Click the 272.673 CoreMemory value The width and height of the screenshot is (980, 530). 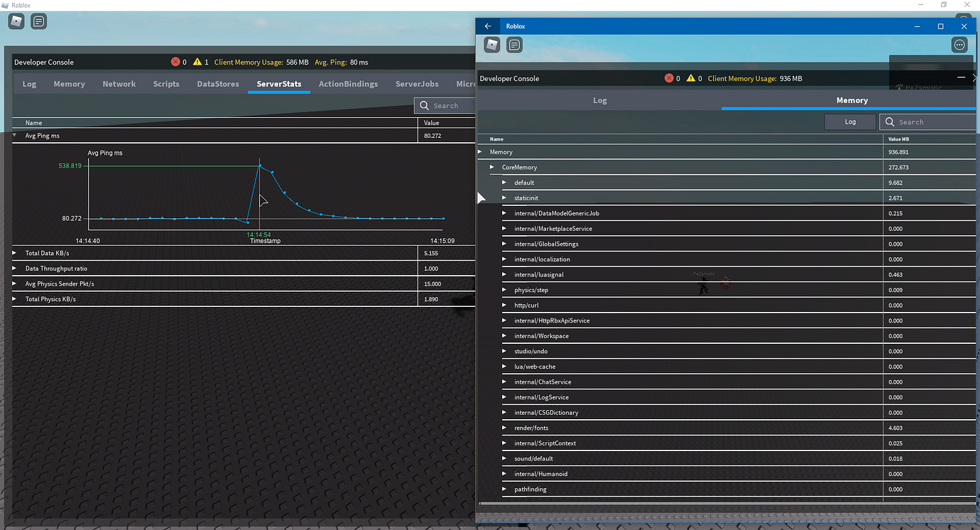click(898, 168)
